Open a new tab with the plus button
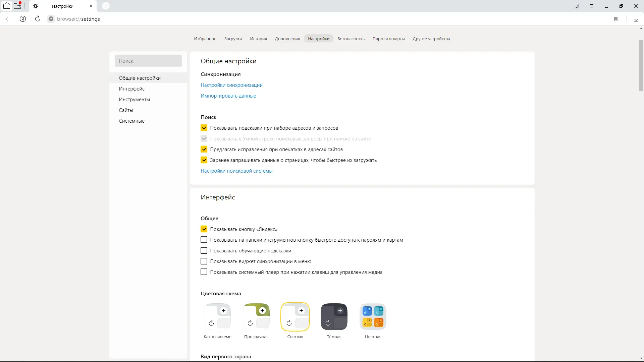The image size is (644, 362). pos(106,6)
